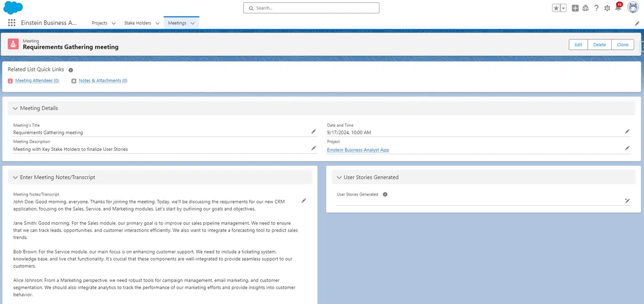Viewport: 644px width, 304px height.
Task: Click the John Doe transcript paragraph
Action: click(x=149, y=205)
